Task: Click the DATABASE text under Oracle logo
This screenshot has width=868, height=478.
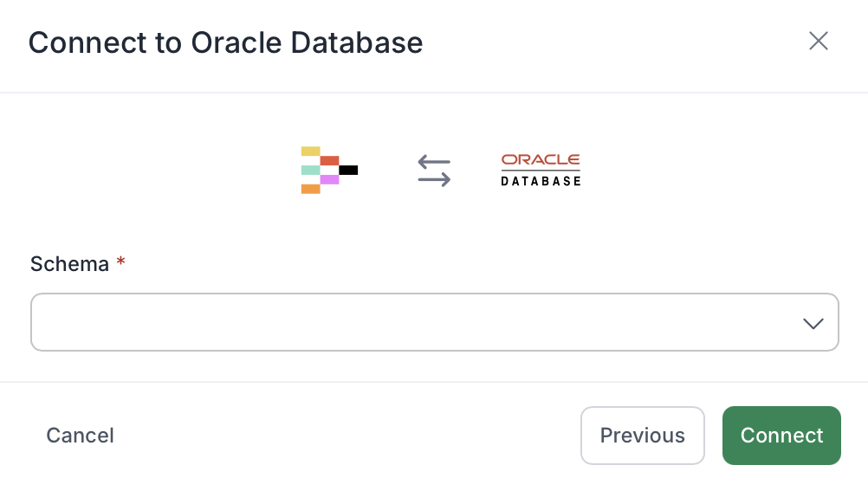Action: point(541,181)
